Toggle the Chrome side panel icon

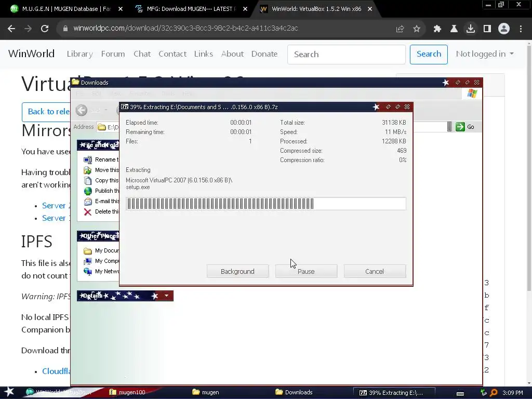pos(487,29)
